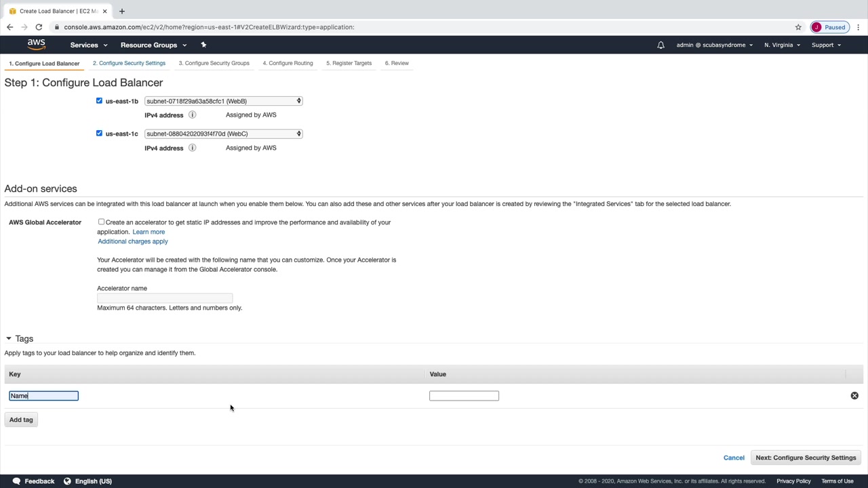Click the browser address bar URL
The image size is (868, 488).
[x=209, y=27]
